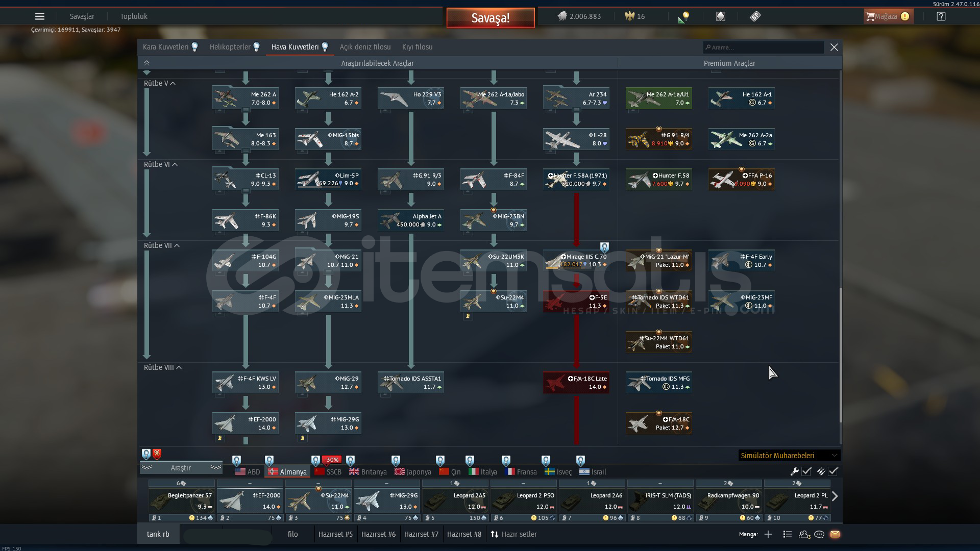Add squad member plus icon
The height and width of the screenshot is (551, 980).
click(768, 534)
